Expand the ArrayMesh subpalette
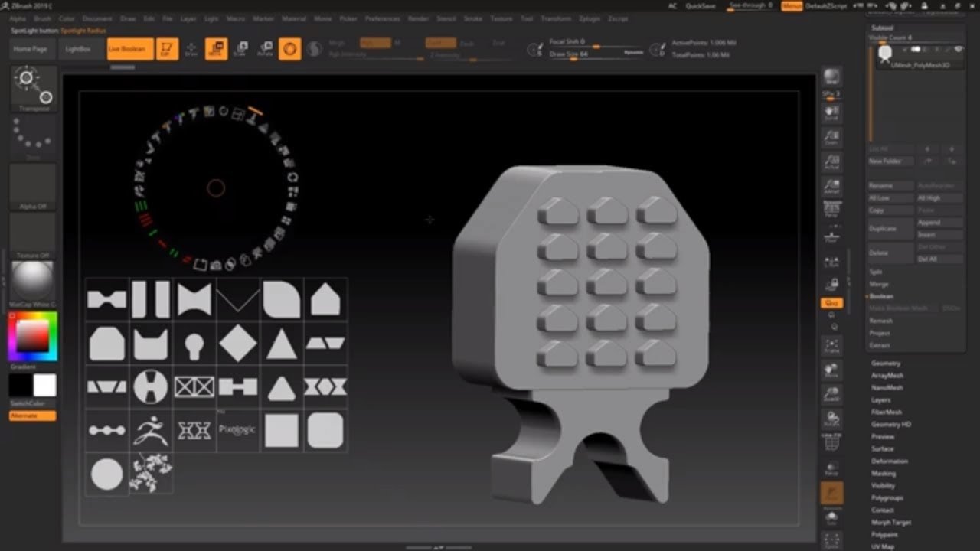Image resolution: width=980 pixels, height=551 pixels. [x=887, y=375]
